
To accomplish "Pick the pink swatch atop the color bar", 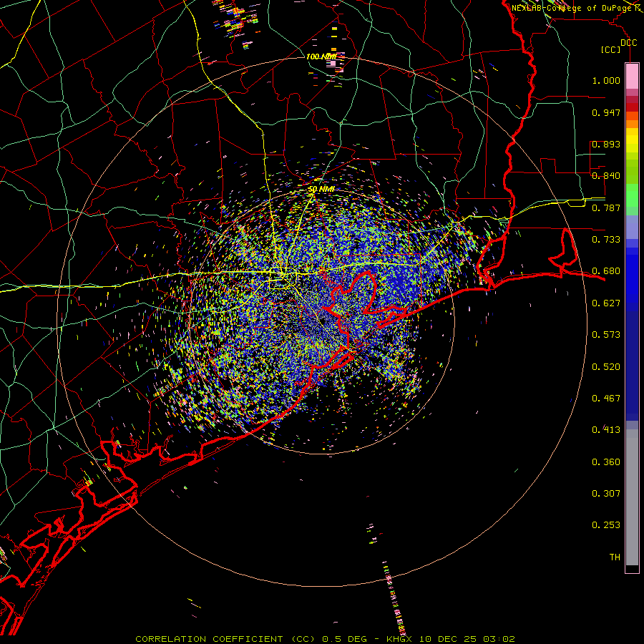I will 632,76.
